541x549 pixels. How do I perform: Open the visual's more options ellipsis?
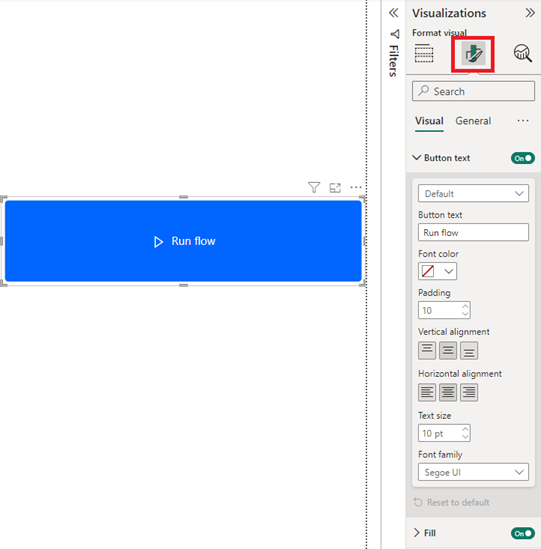pyautogui.click(x=356, y=187)
